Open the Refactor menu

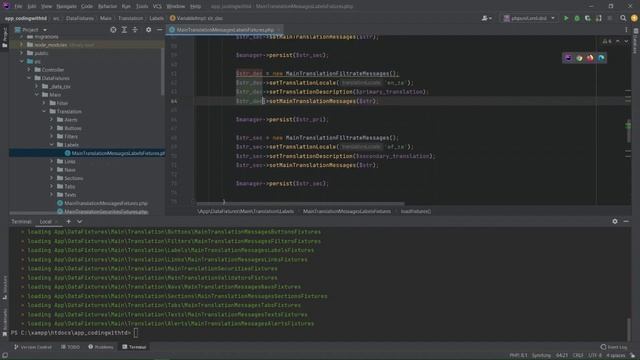click(x=107, y=6)
